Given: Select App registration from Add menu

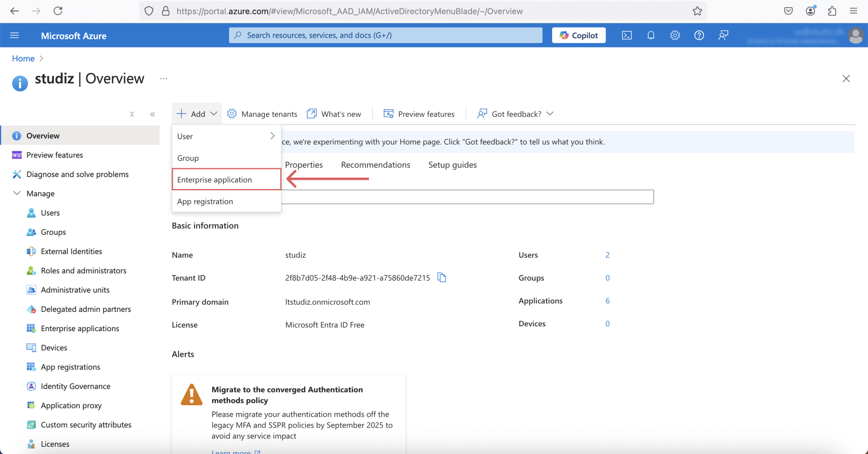Looking at the screenshot, I should (x=227, y=201).
